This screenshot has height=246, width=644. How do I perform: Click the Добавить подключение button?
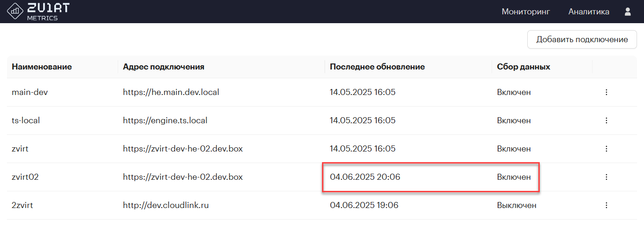click(x=582, y=39)
